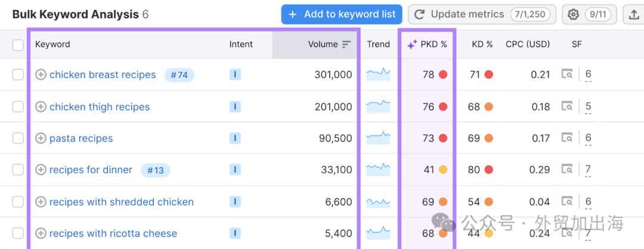Viewport: 644px width, 249px height.
Task: Click the plus icon beside chicken breast recipes
Action: (41, 75)
